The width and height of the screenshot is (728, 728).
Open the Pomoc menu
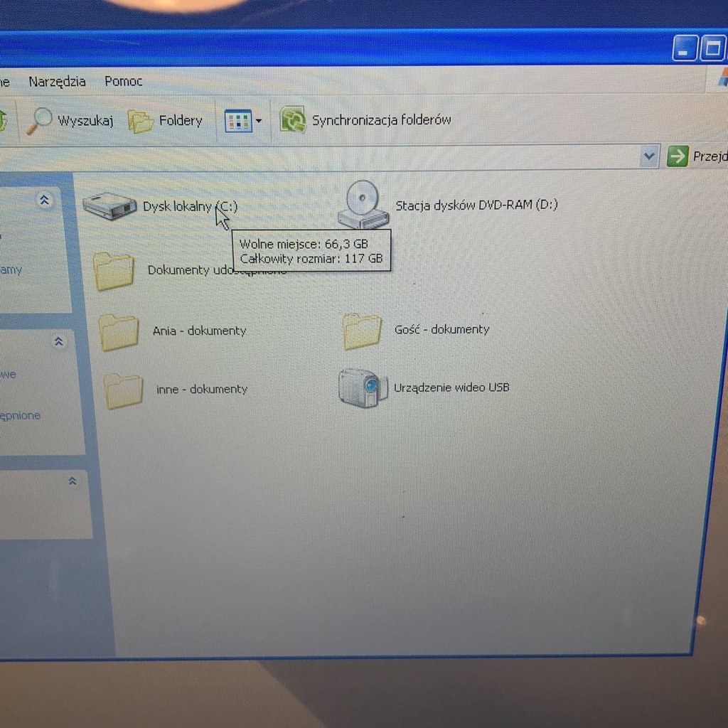[x=123, y=81]
